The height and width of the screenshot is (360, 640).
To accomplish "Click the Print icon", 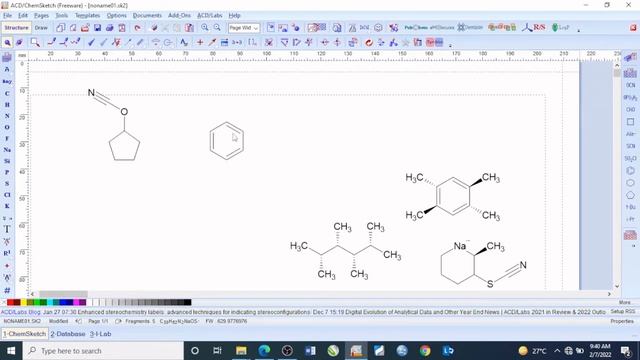I will pos(109,28).
